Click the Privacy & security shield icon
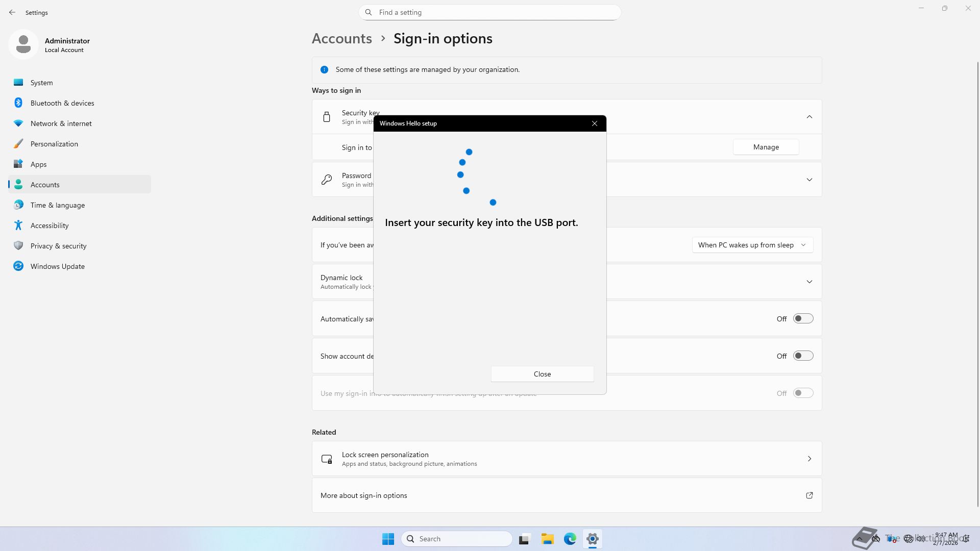The width and height of the screenshot is (980, 551). click(18, 246)
